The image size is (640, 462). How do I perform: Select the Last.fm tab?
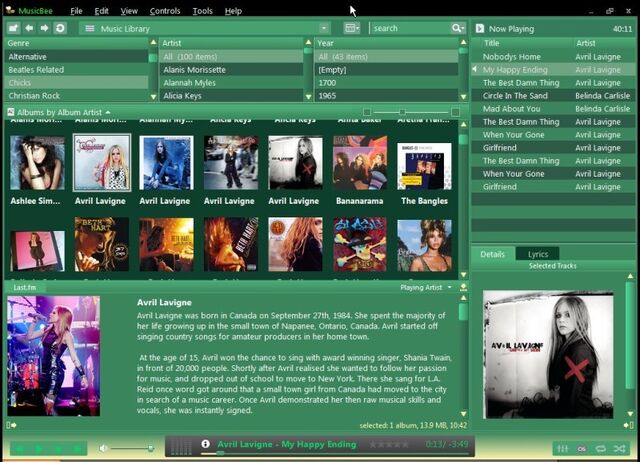coord(25,287)
